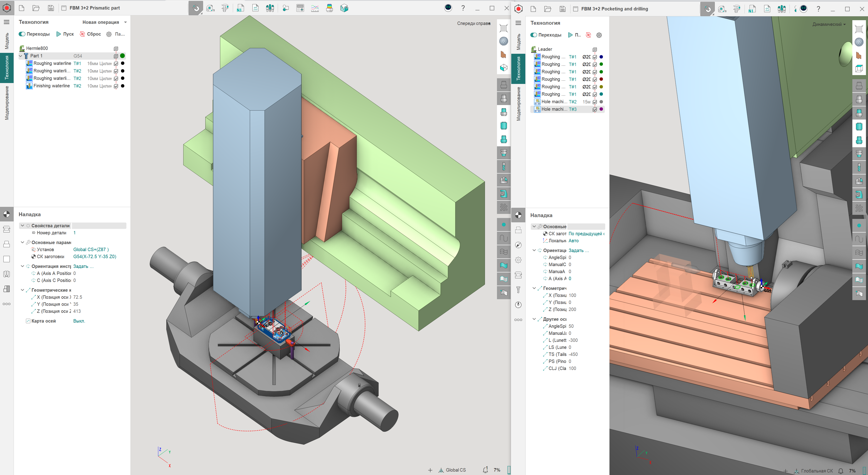The width and height of the screenshot is (868, 475).
Task: Collapse Основные section in Pocketing window
Action: coord(534,226)
